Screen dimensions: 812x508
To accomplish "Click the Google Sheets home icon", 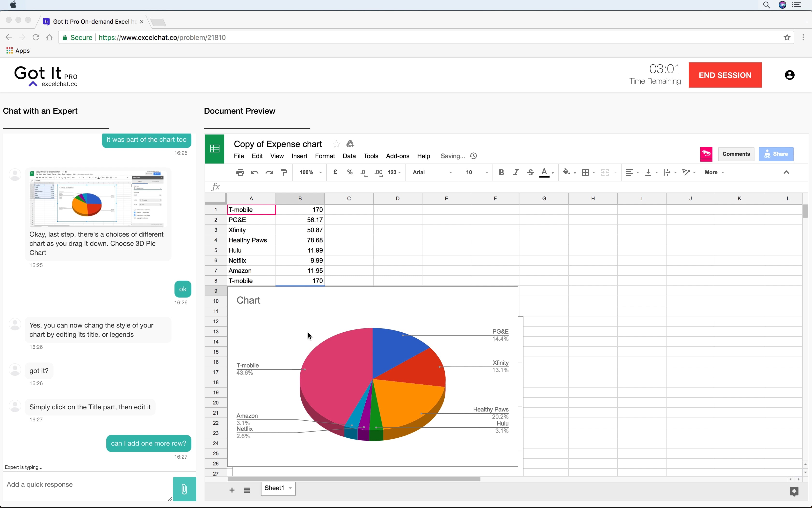I will click(214, 149).
